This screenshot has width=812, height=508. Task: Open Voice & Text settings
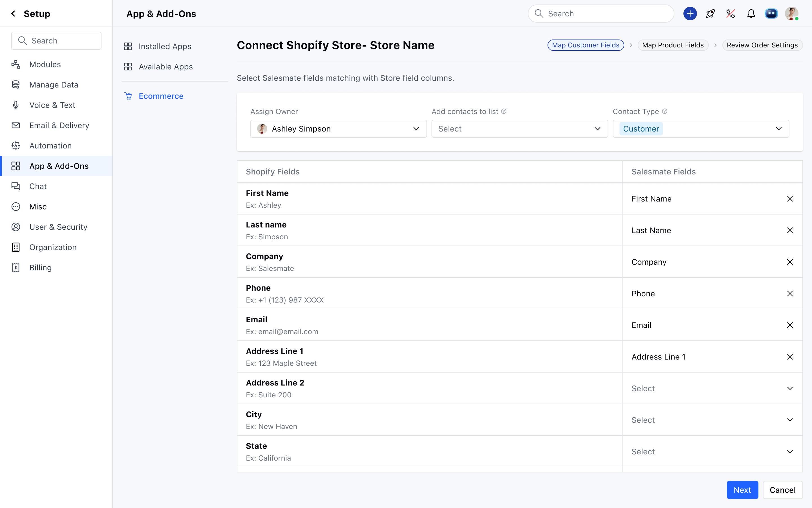[56, 105]
